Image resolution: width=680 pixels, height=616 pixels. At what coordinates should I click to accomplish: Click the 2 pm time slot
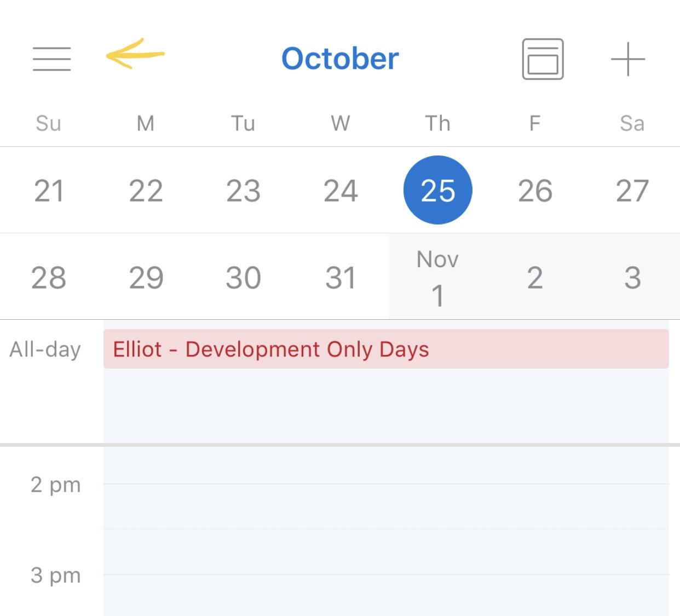pyautogui.click(x=55, y=485)
